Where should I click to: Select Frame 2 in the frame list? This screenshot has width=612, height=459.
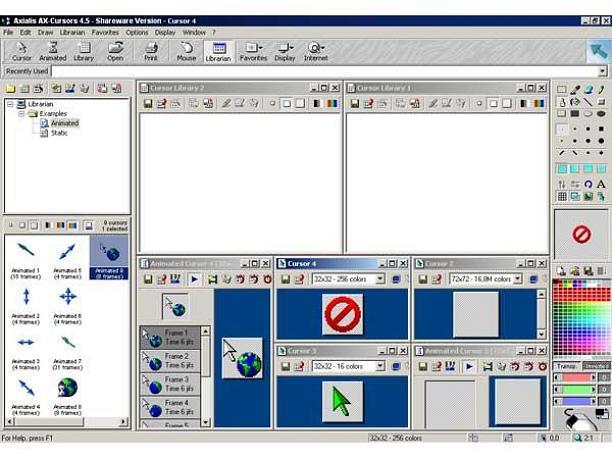170,361
